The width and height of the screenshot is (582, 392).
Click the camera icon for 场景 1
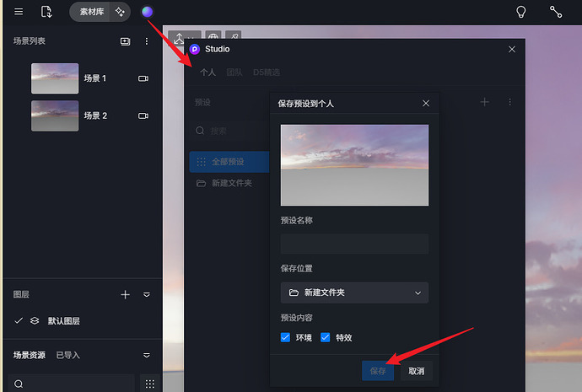(143, 78)
